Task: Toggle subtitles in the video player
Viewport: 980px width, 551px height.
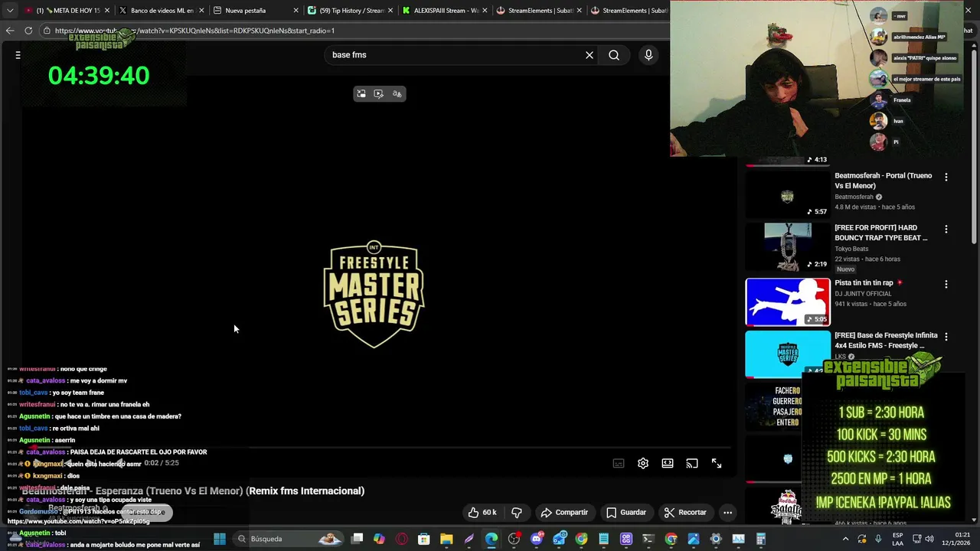Action: 619,463
